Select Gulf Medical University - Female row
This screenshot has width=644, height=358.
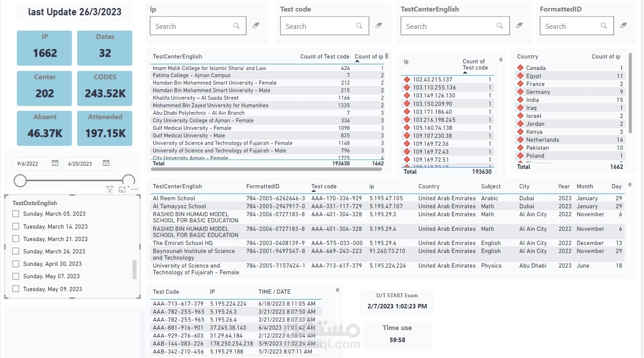point(268,128)
